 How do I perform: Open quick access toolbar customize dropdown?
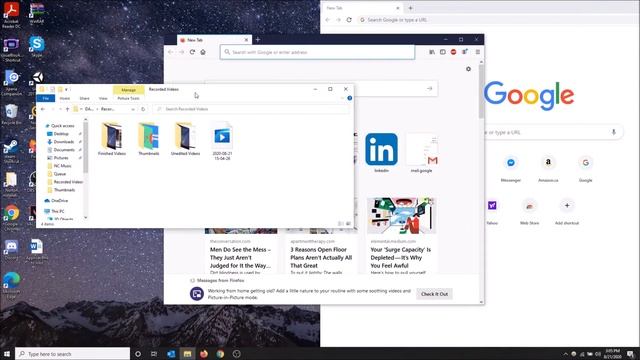pyautogui.click(x=66, y=89)
